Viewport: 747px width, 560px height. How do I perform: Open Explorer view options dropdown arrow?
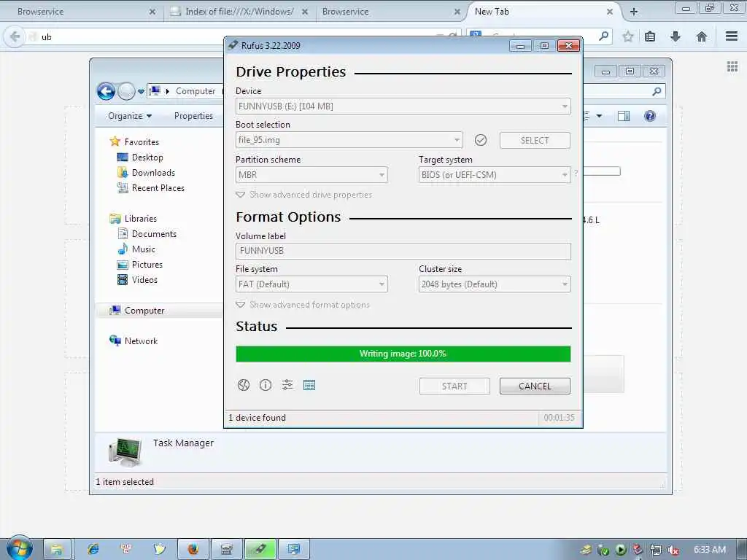pos(600,116)
